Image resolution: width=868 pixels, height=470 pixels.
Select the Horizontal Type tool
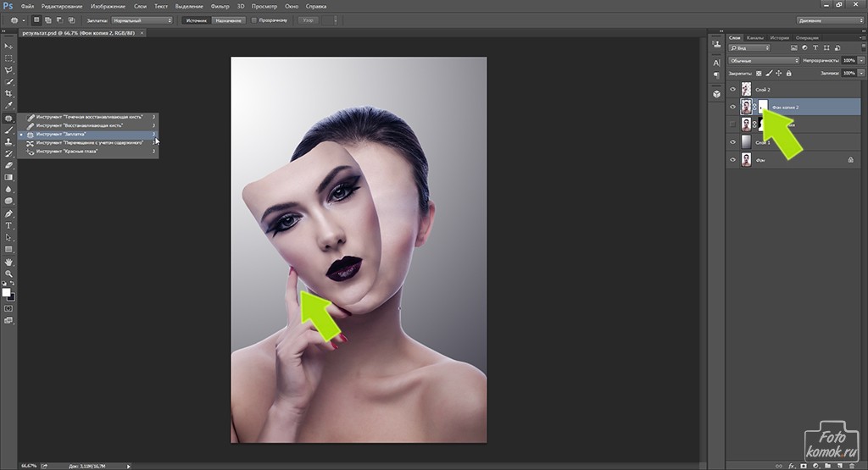click(x=8, y=225)
